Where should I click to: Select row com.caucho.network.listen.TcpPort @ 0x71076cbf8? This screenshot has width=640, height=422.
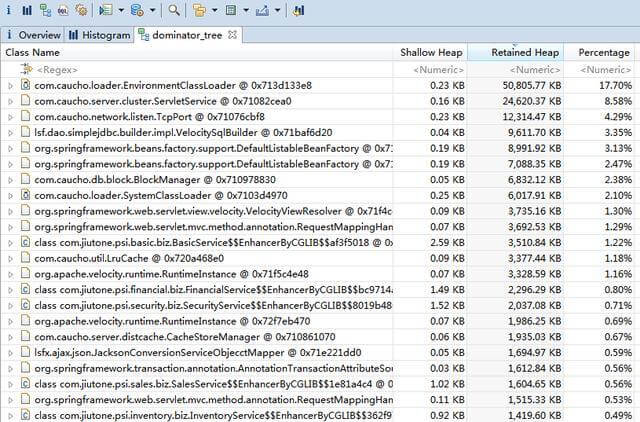click(318, 117)
